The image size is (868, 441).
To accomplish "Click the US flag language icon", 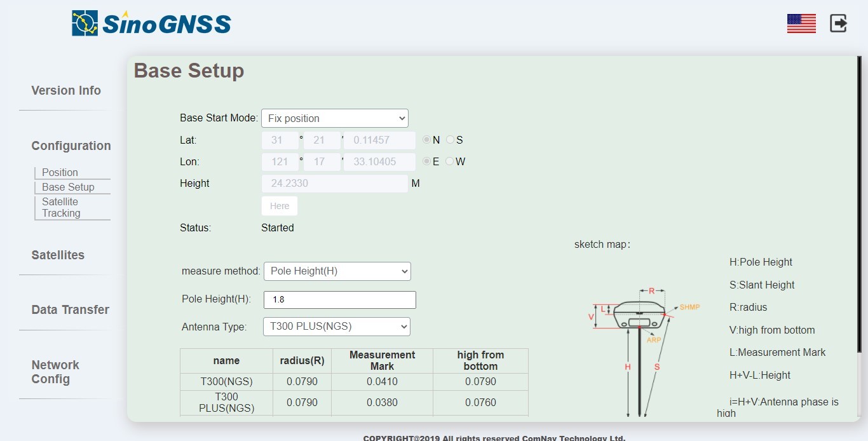I will point(801,24).
